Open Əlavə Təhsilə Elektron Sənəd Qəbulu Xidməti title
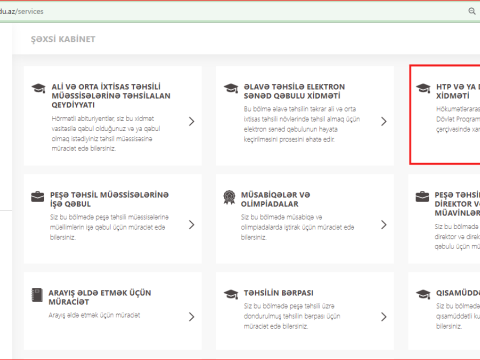 (x=294, y=91)
